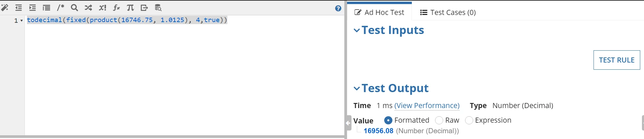
Task: Click the shuffle arrows toolbar icon
Action: click(x=88, y=7)
